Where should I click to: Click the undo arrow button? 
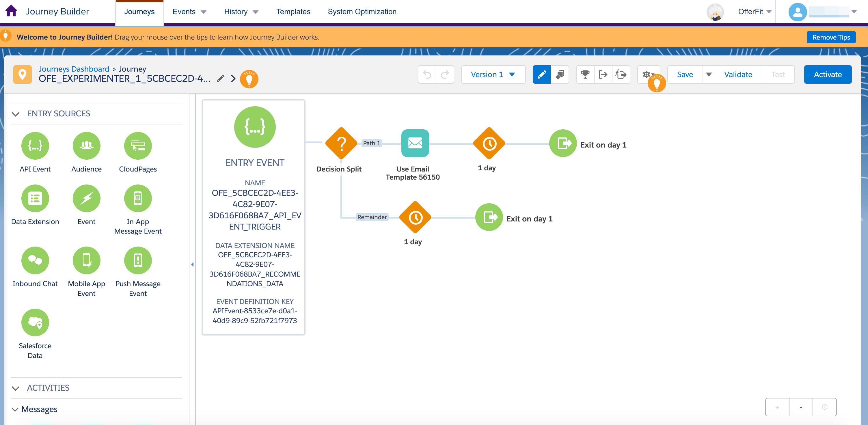click(x=427, y=74)
